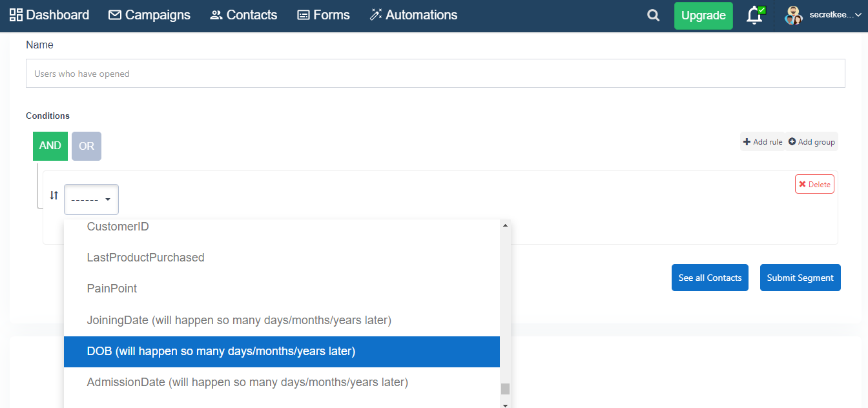Select the highlighted DOB option

[x=282, y=352]
